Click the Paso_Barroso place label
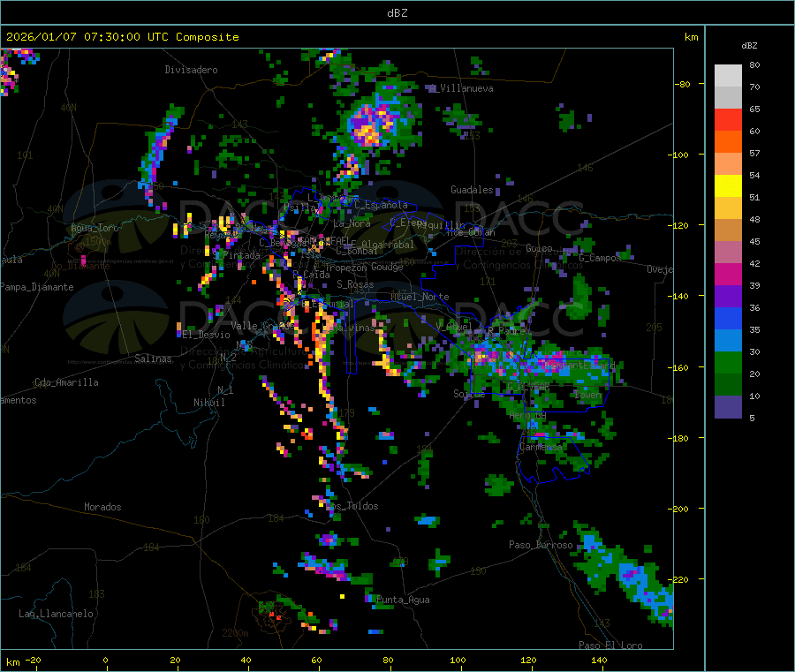 (x=541, y=545)
